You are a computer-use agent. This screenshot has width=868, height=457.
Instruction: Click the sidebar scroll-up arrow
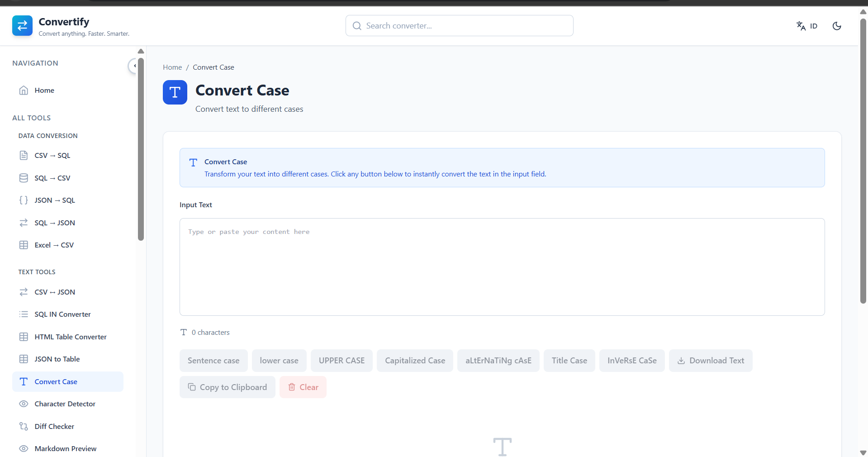[141, 51]
